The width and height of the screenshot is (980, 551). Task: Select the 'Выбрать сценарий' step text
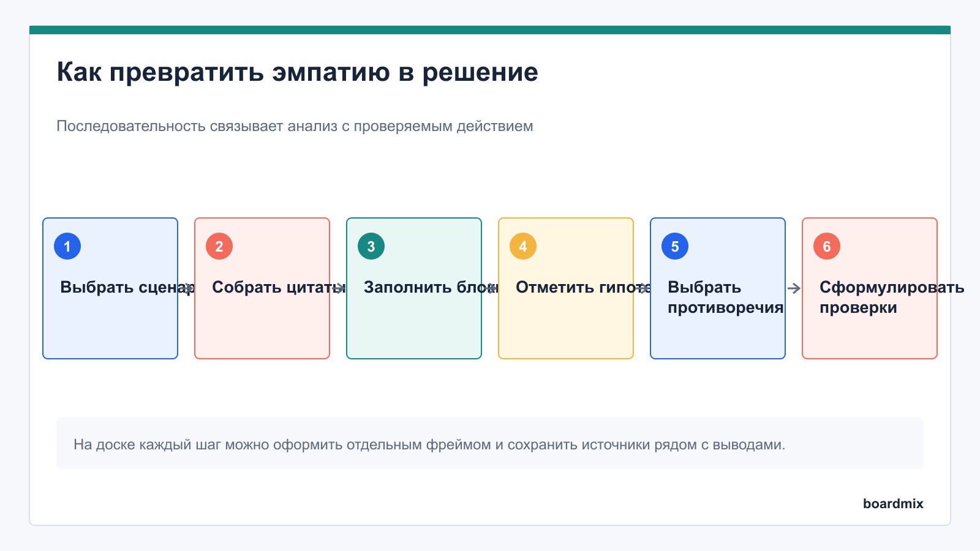pos(127,287)
